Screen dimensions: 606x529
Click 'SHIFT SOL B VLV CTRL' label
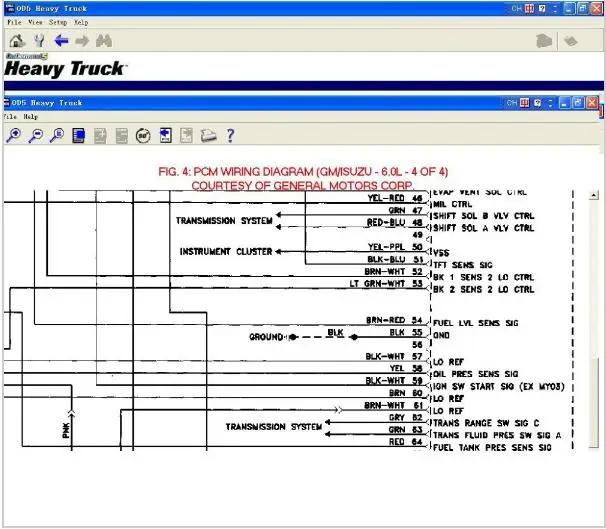[x=483, y=216]
